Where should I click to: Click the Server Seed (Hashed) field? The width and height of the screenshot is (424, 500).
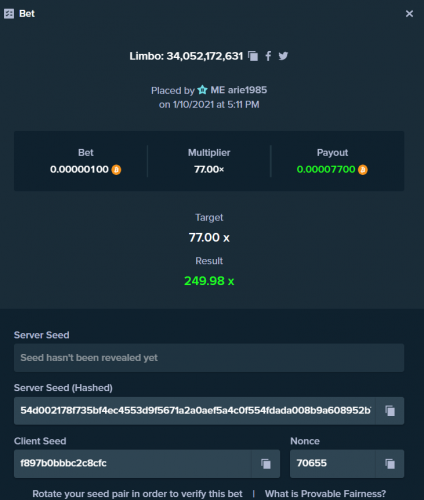[x=195, y=411]
